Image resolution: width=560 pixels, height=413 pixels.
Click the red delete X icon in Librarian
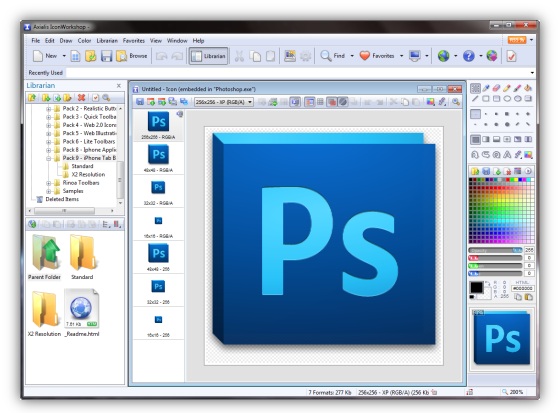[81, 98]
